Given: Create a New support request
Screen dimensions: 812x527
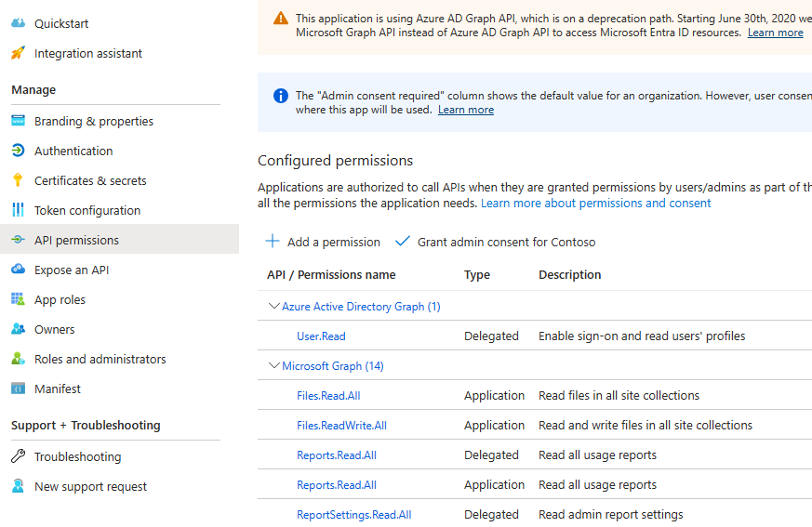Looking at the screenshot, I should click(x=90, y=487).
